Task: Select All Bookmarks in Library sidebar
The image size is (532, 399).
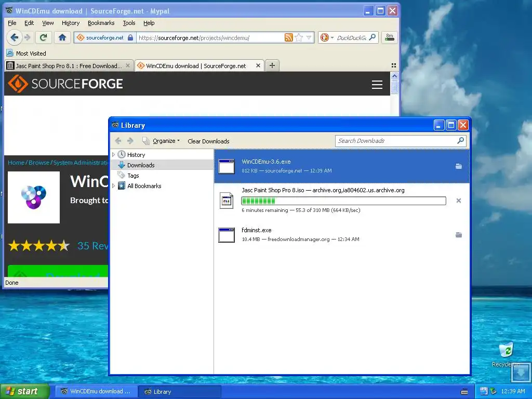Action: click(144, 186)
